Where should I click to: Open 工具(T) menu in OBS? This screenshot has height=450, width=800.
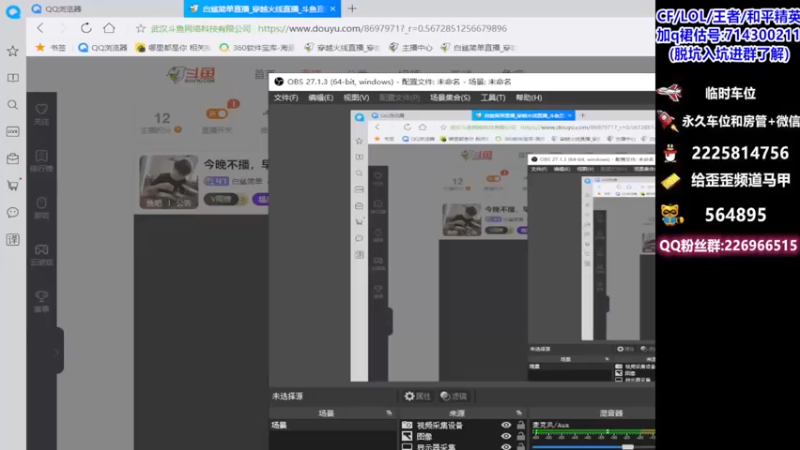click(x=492, y=97)
